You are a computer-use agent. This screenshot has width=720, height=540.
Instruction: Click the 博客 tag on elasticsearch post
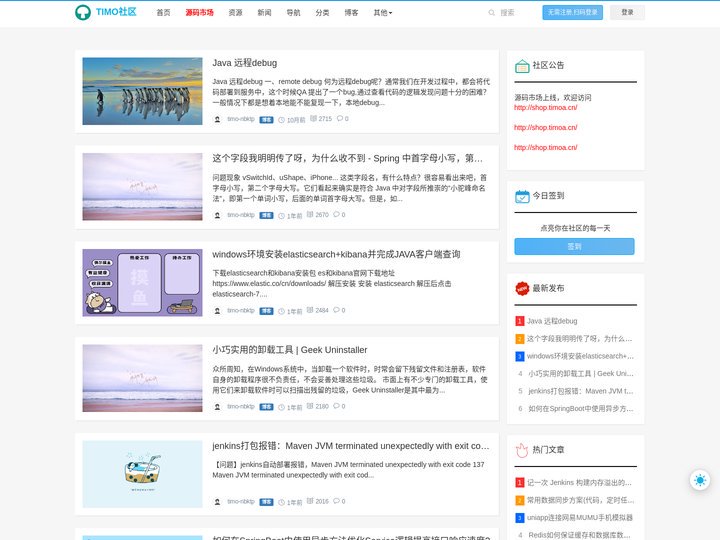[266, 311]
